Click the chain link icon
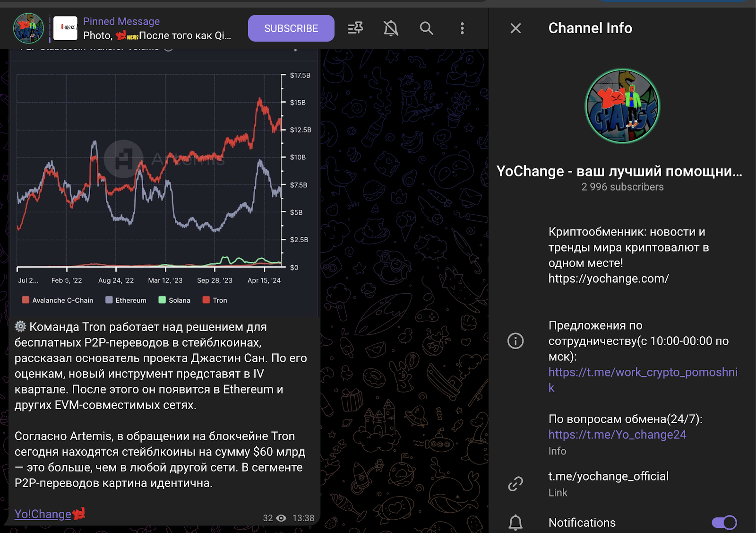The image size is (756, 533). (x=515, y=484)
